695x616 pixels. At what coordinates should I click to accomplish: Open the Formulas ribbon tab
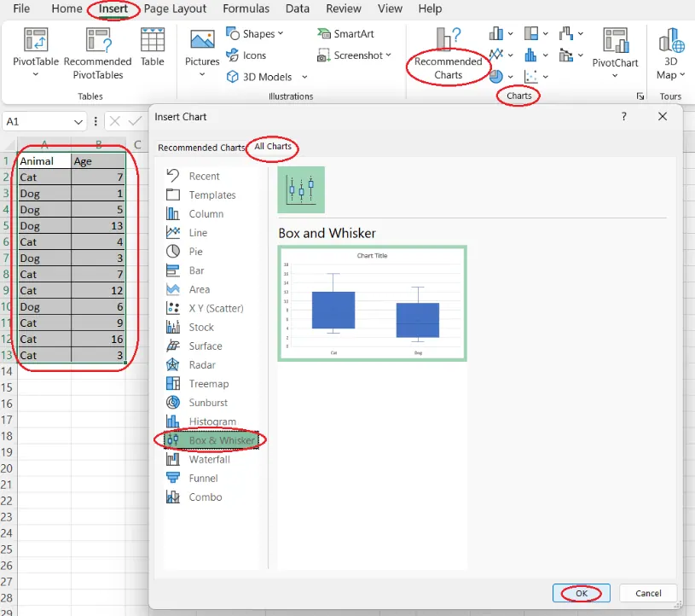point(246,9)
